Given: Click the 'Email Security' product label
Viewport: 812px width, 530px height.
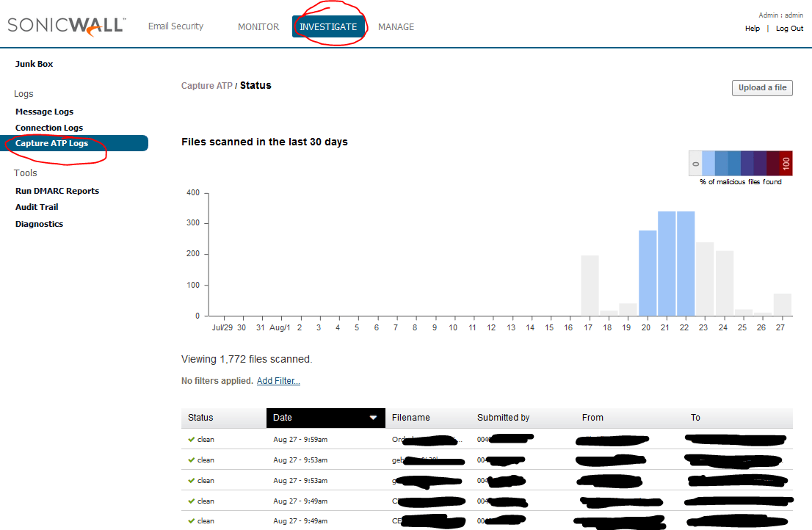Looking at the screenshot, I should click(175, 26).
